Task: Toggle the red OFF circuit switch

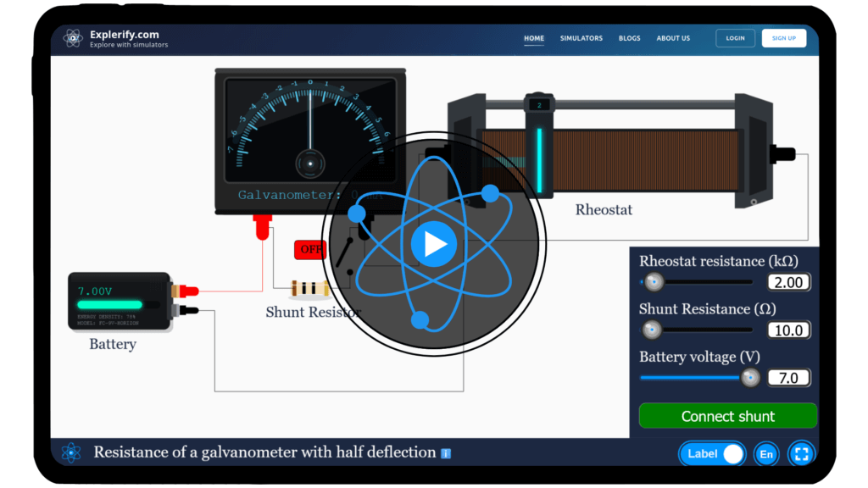Action: [x=310, y=249]
